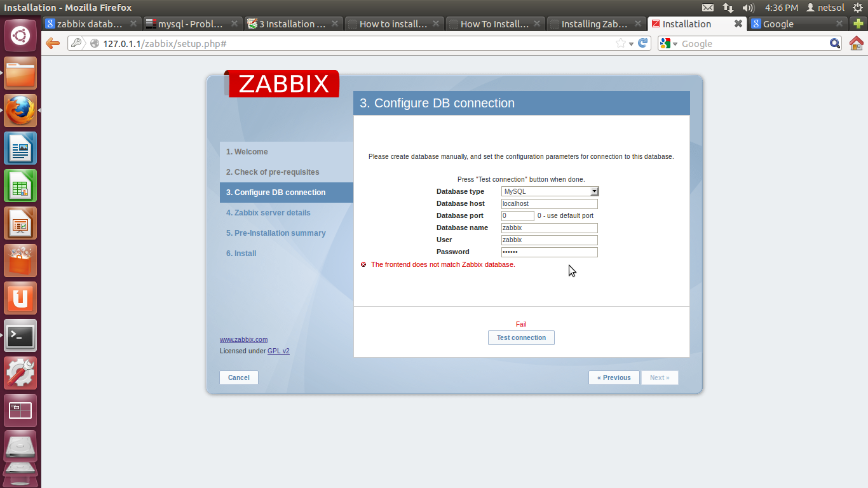Open Ubuntu One launcher icon
Screen dimensions: 868x488
pos(20,299)
